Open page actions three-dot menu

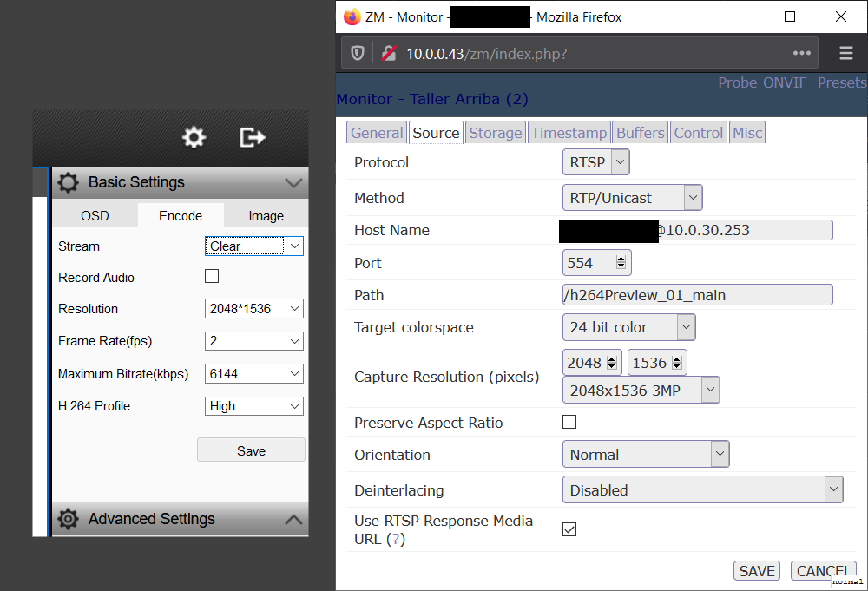[801, 53]
